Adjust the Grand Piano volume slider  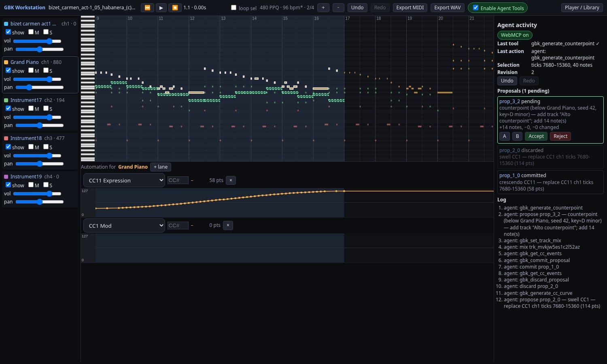[x=37, y=79]
